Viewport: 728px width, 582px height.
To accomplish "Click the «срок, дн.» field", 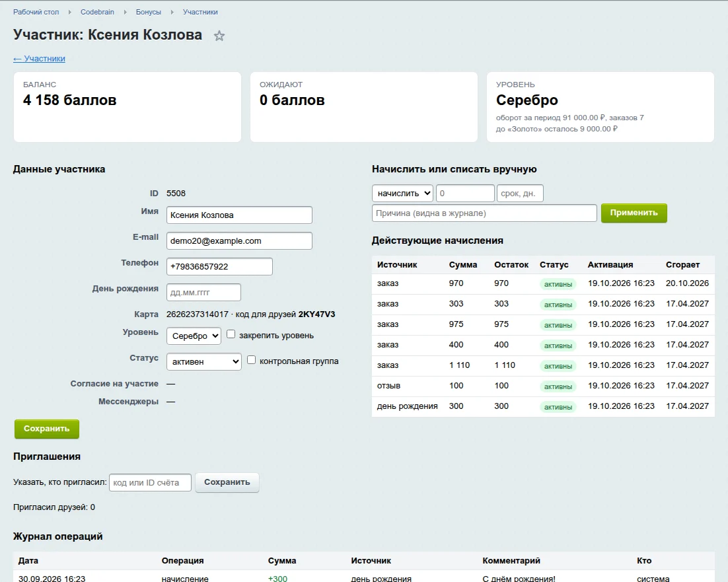I will tap(520, 194).
